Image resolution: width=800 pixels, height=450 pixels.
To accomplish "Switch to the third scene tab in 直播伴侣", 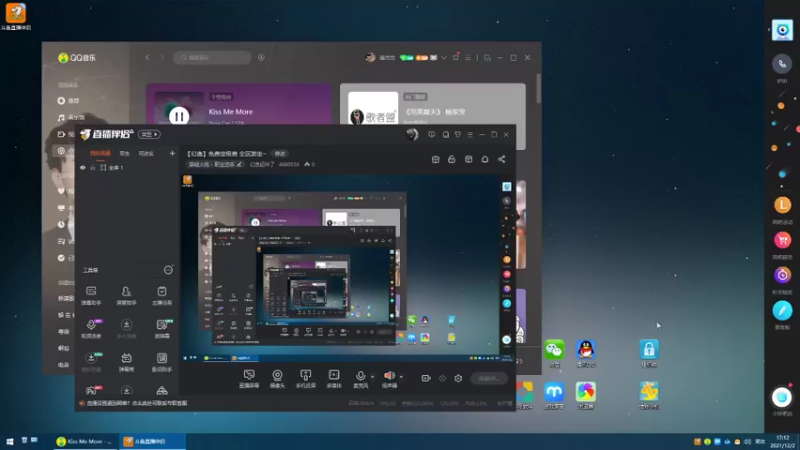I will (x=146, y=153).
